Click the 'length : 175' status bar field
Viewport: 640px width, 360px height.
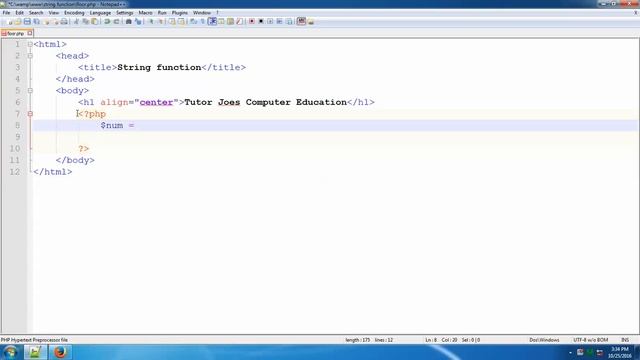click(x=358, y=340)
